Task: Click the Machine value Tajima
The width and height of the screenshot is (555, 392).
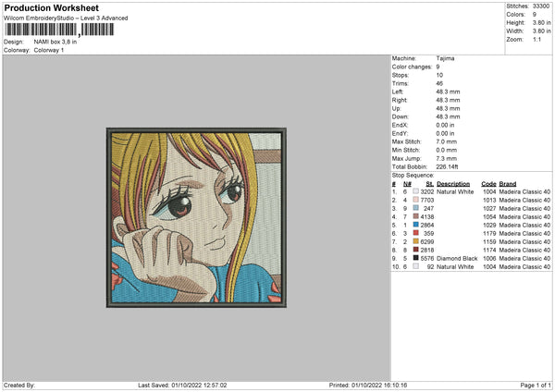Action: (x=445, y=58)
